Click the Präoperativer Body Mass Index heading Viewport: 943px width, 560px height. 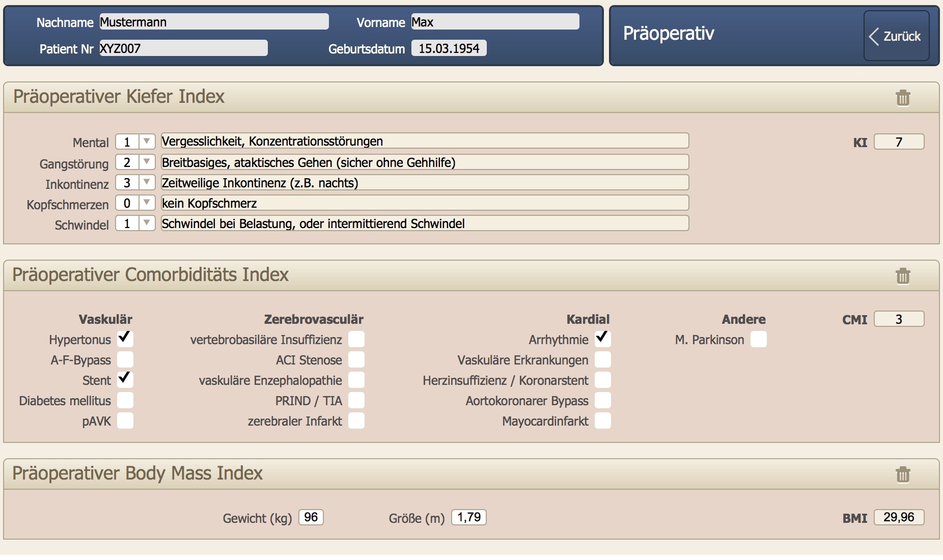137,473
